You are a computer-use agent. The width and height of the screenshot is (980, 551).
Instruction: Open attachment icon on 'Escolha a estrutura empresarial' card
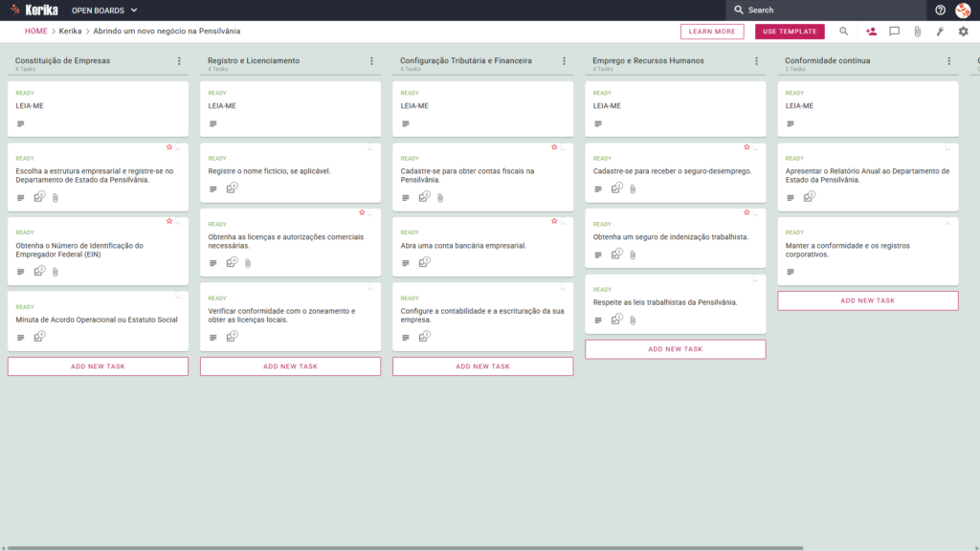56,198
